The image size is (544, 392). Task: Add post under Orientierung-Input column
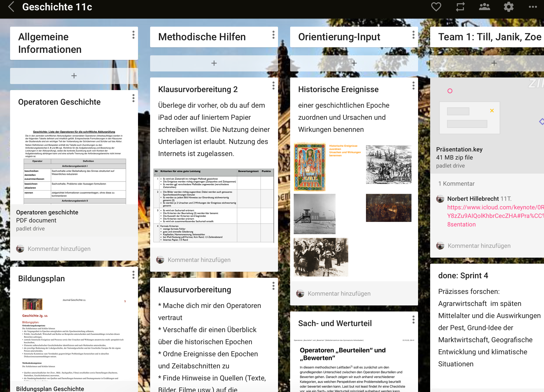354,63
